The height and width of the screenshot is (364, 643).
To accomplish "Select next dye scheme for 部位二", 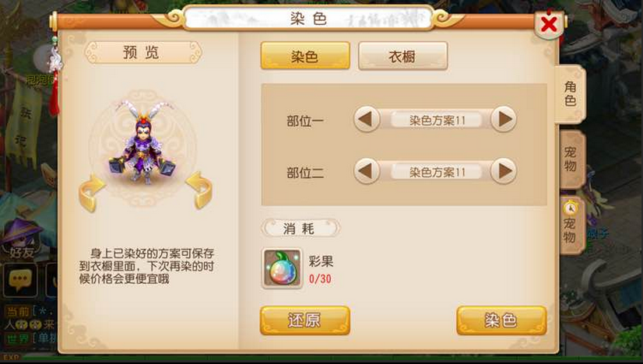I will pos(504,171).
